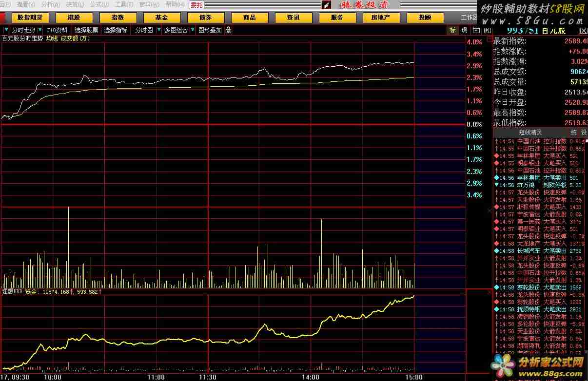Click the 10:00 time axis marker
The width and height of the screenshot is (588, 381).
click(53, 377)
